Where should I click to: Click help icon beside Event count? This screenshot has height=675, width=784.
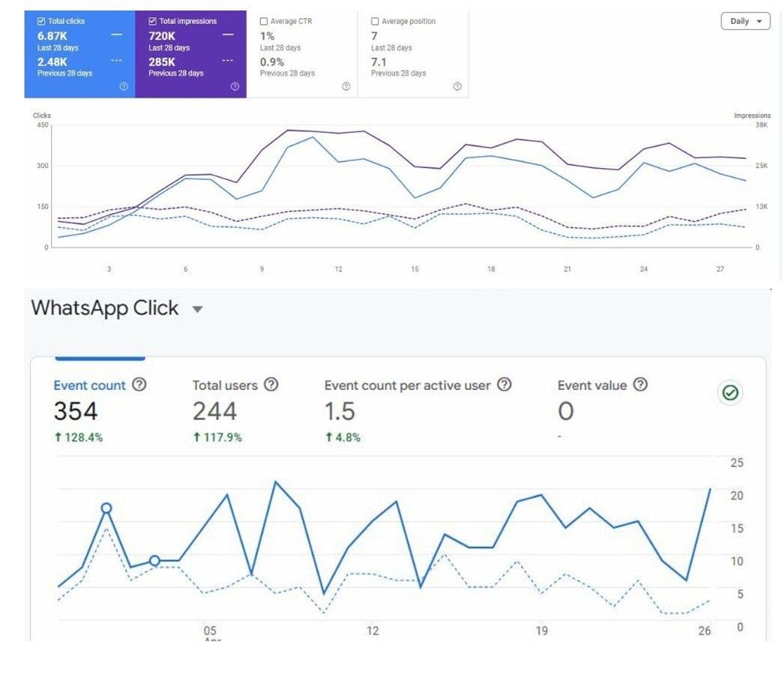(139, 384)
